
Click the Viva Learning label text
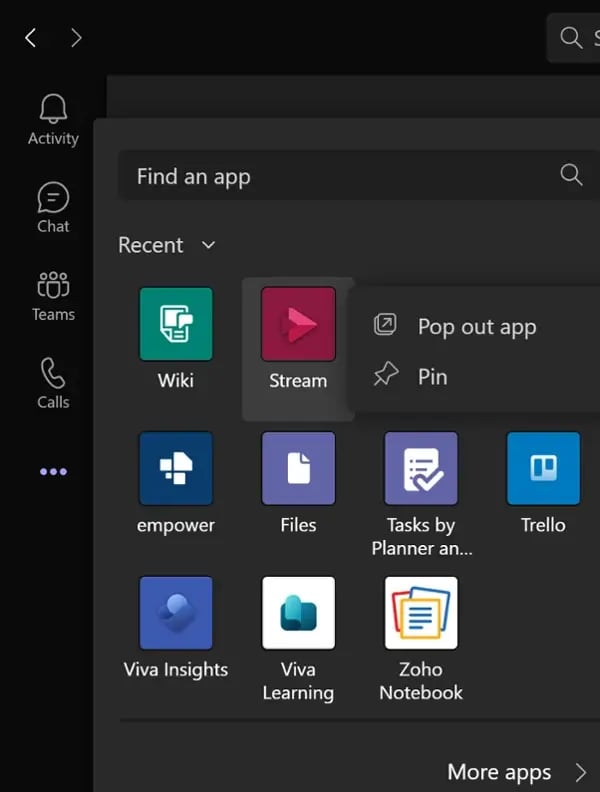(x=298, y=681)
